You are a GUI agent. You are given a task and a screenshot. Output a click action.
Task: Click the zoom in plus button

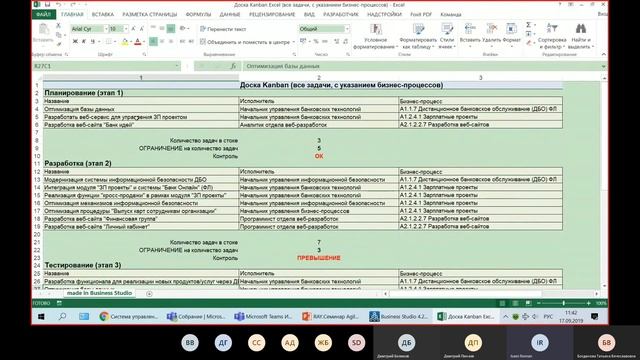click(589, 303)
